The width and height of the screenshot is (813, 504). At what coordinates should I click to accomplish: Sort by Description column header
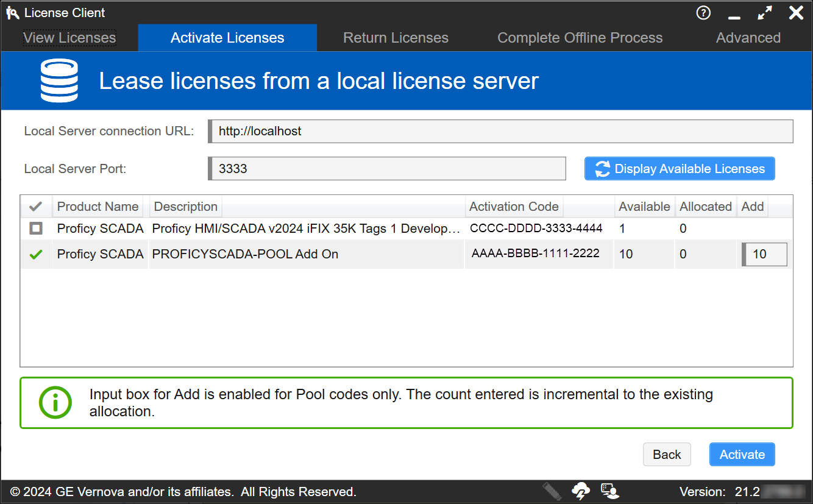[186, 207]
